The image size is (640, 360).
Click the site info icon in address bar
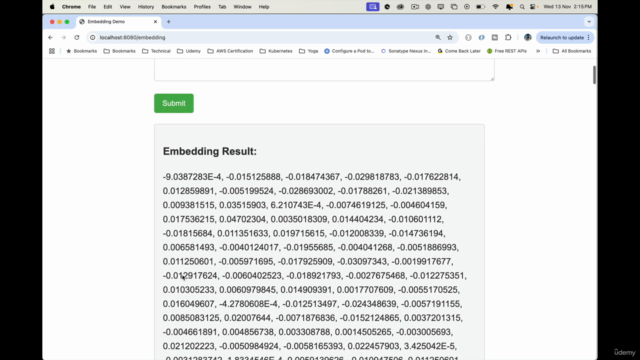(x=93, y=38)
